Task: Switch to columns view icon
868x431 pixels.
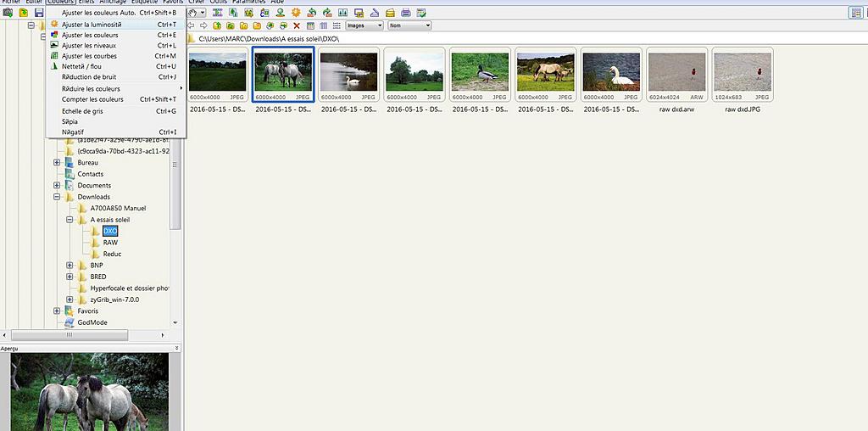Action: pyautogui.click(x=323, y=25)
